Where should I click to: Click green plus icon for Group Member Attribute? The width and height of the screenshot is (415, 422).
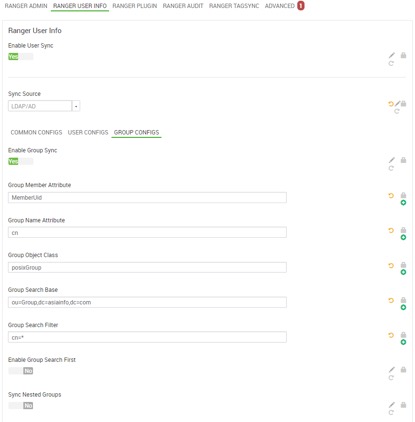pyautogui.click(x=403, y=203)
